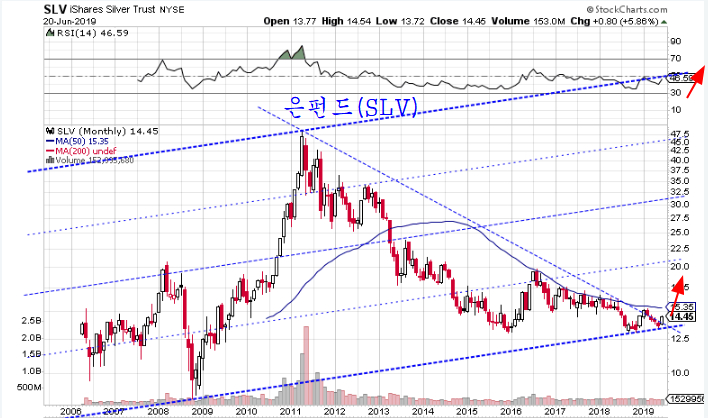The height and width of the screenshot is (418, 708).
Task: Click the green up triangle after Chg
Action: [664, 21]
